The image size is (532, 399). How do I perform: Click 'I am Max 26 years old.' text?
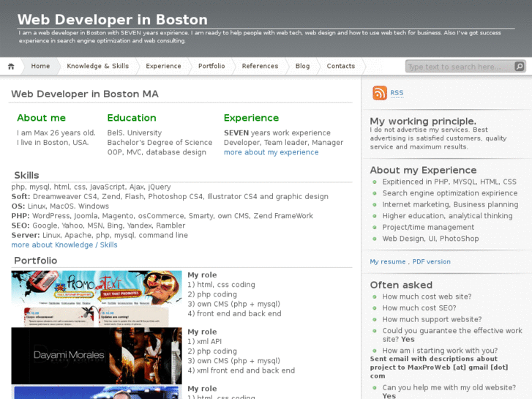[56, 133]
